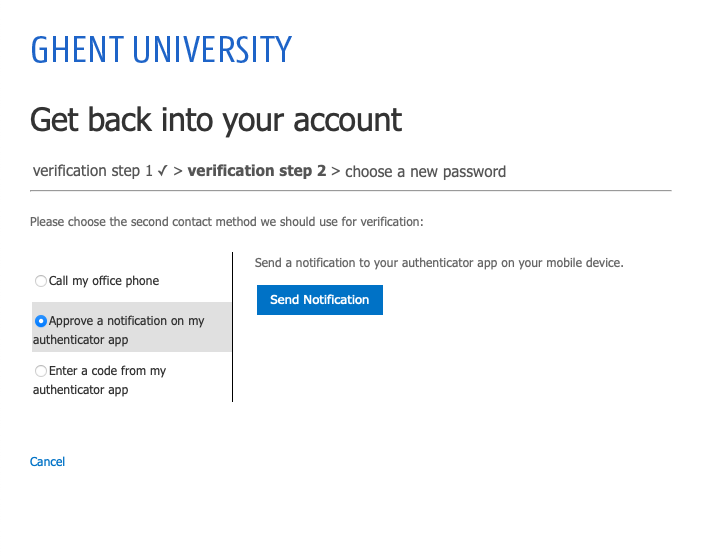
Task: Click the arrow separator before choose a new password
Action: pyautogui.click(x=336, y=172)
